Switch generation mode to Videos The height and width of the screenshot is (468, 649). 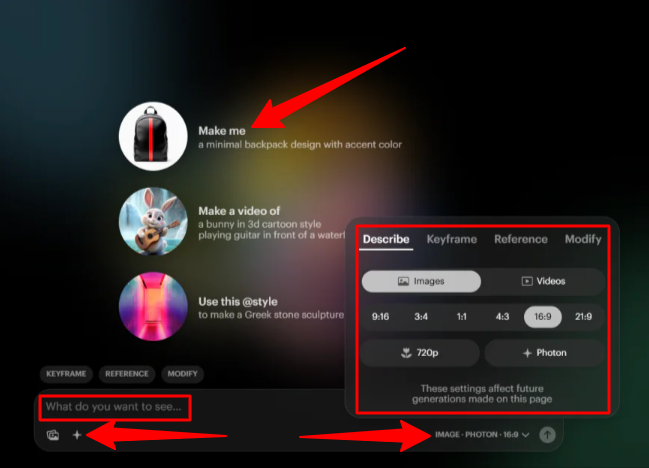point(543,281)
